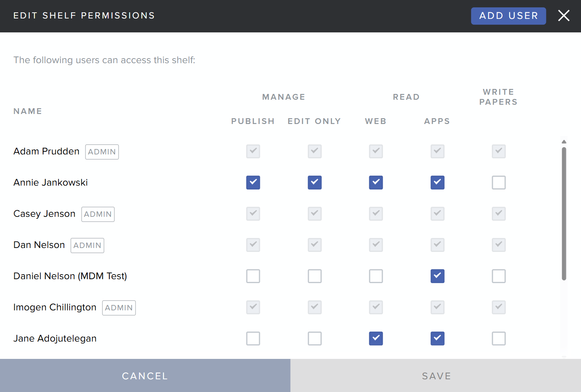The height and width of the screenshot is (392, 581).
Task: Enable Publish for Daniel Nelson (MDM Test)
Action: click(253, 276)
